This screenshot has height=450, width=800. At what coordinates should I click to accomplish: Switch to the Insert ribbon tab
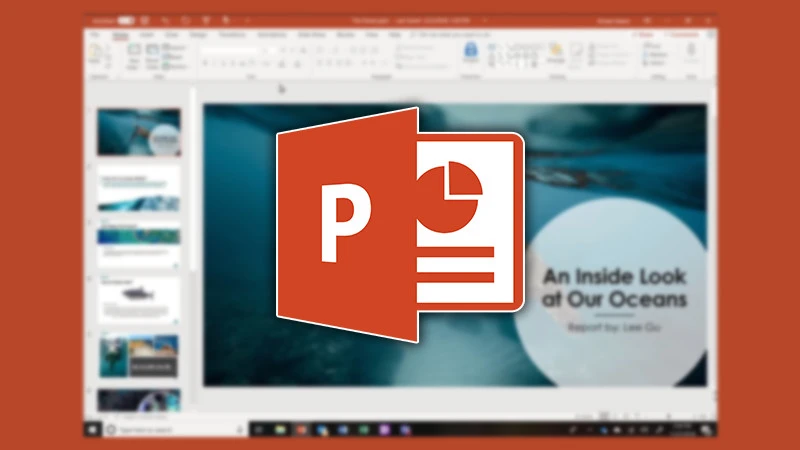point(147,35)
